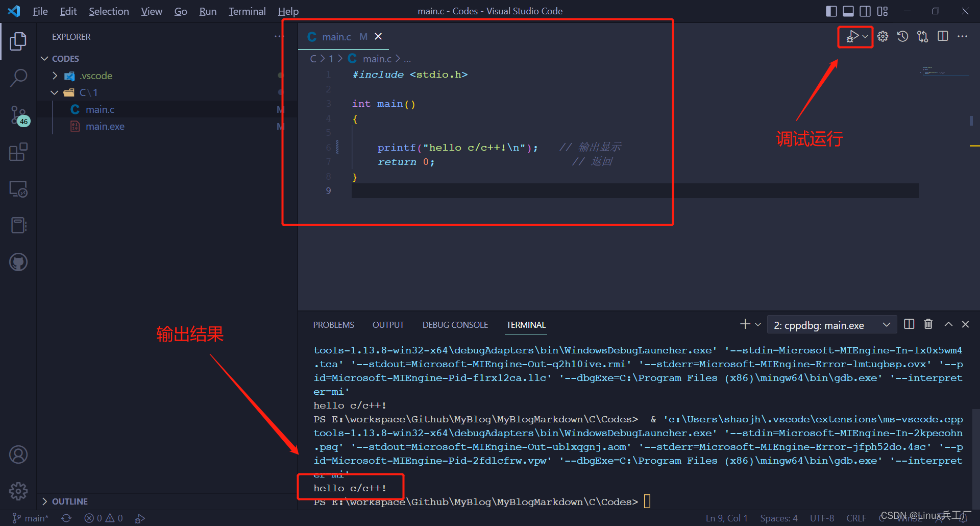Open the GitHub view in activity bar

click(x=18, y=262)
